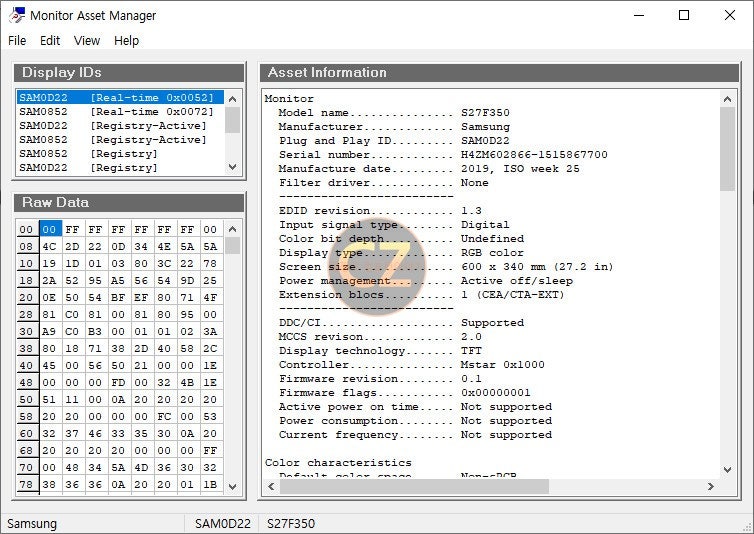Image resolution: width=754 pixels, height=534 pixels.
Task: Open the View menu
Action: pos(87,41)
